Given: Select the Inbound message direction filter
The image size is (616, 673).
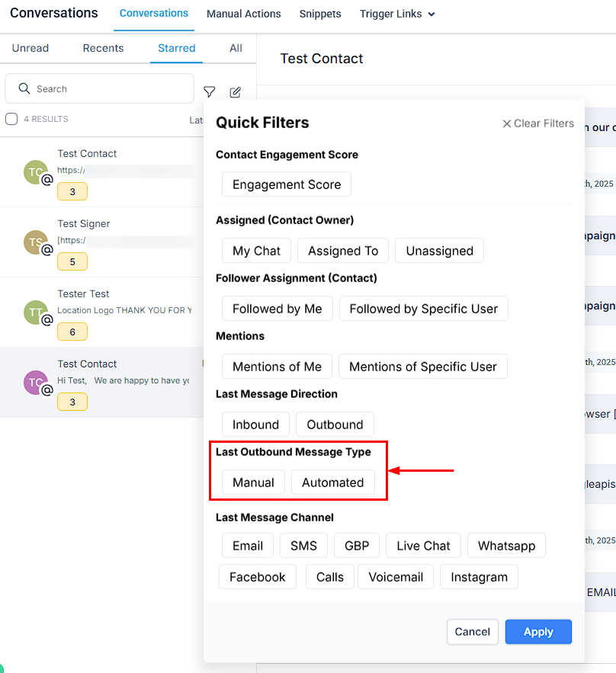Looking at the screenshot, I should [255, 425].
